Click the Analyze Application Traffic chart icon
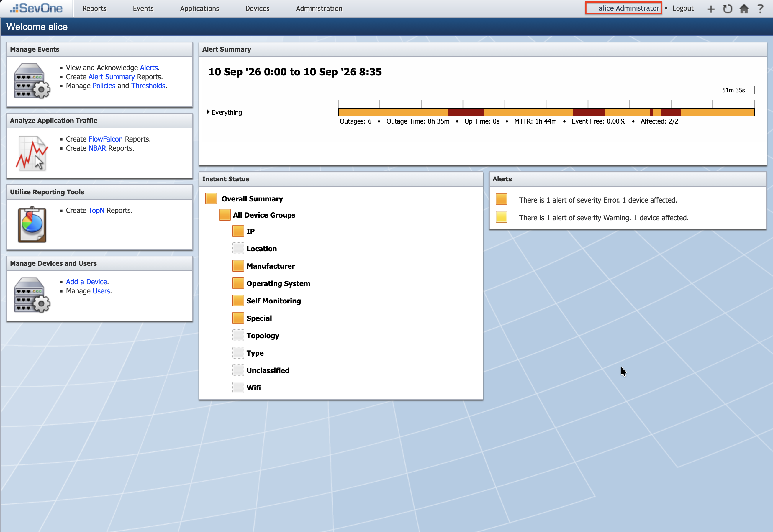 [32, 153]
